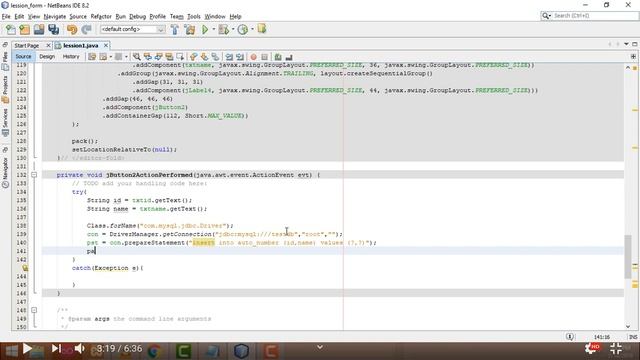Open the Services side panel
This screenshot has width=640, height=360.
(x=5, y=122)
